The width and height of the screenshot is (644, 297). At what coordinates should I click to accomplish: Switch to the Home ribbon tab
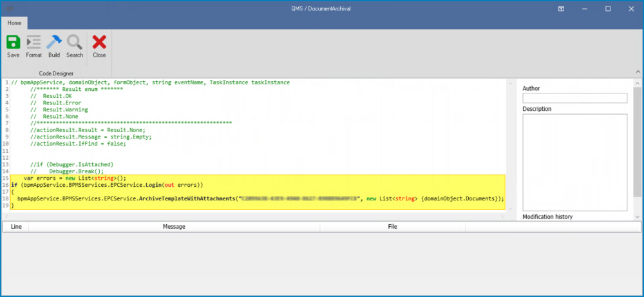point(15,23)
